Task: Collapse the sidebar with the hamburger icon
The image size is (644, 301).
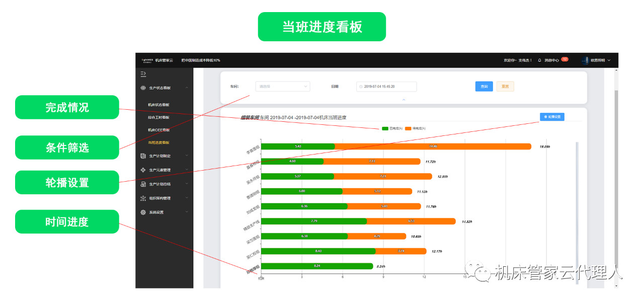Action: 143,74
